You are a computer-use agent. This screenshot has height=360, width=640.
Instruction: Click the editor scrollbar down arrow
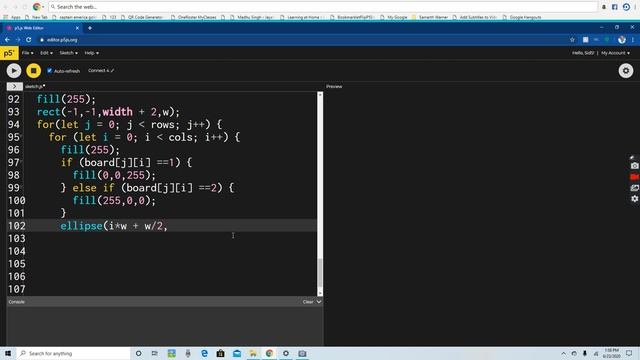click(x=320, y=293)
